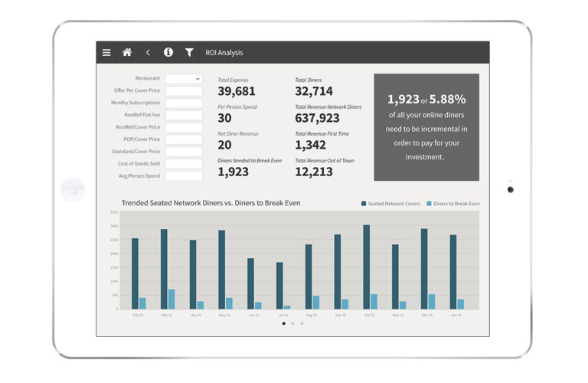Focus the Monthly Subscriptions input

click(x=184, y=103)
